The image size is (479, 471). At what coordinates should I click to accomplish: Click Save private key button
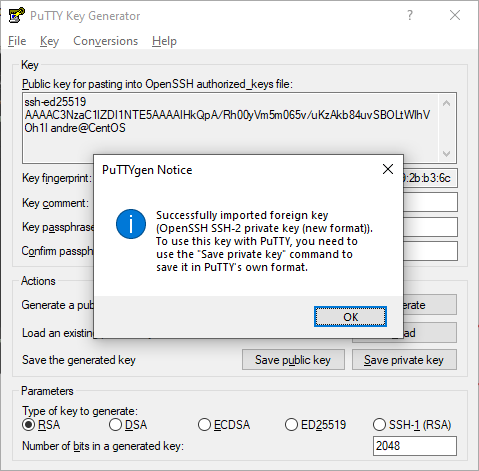[404, 360]
